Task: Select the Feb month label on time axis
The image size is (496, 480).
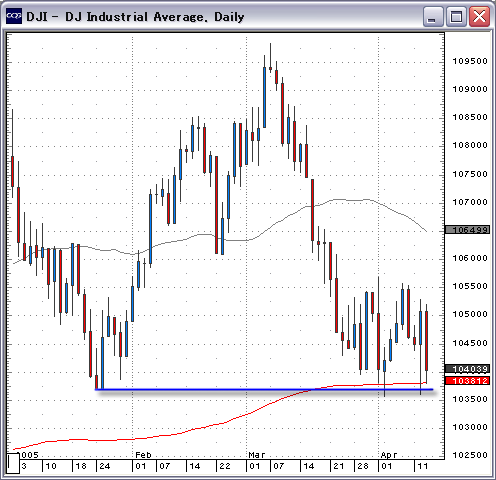Action: pyautogui.click(x=143, y=455)
